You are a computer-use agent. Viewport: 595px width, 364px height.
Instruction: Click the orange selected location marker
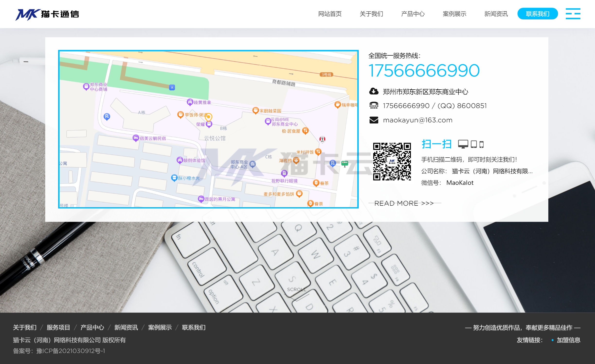pyautogui.click(x=209, y=117)
